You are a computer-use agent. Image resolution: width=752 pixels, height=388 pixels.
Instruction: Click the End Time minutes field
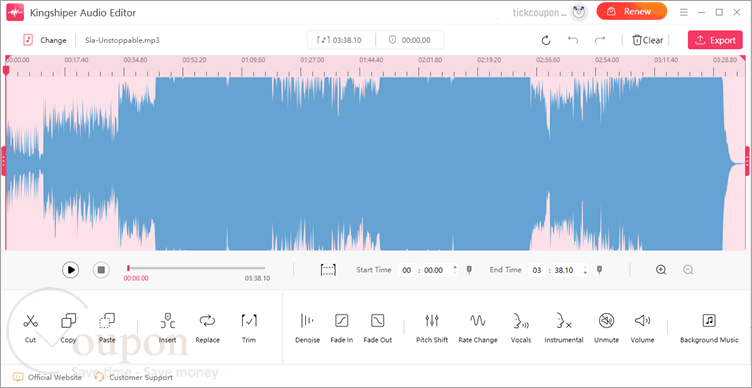coord(537,270)
